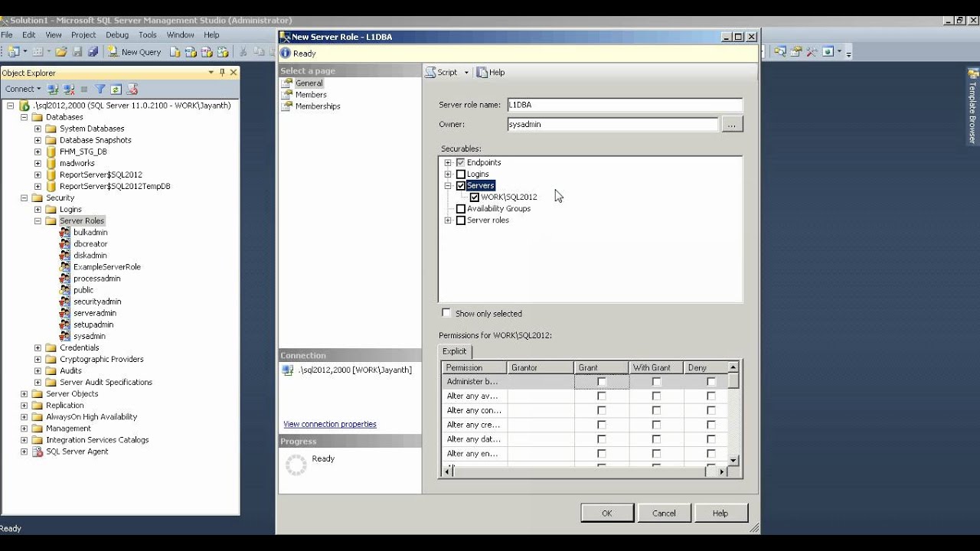Pin the Object Explorer panel
This screenshot has width=980, height=551.
tap(223, 73)
